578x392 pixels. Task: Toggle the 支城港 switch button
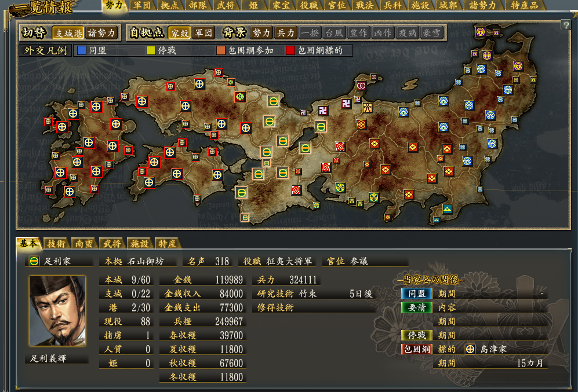[x=68, y=33]
